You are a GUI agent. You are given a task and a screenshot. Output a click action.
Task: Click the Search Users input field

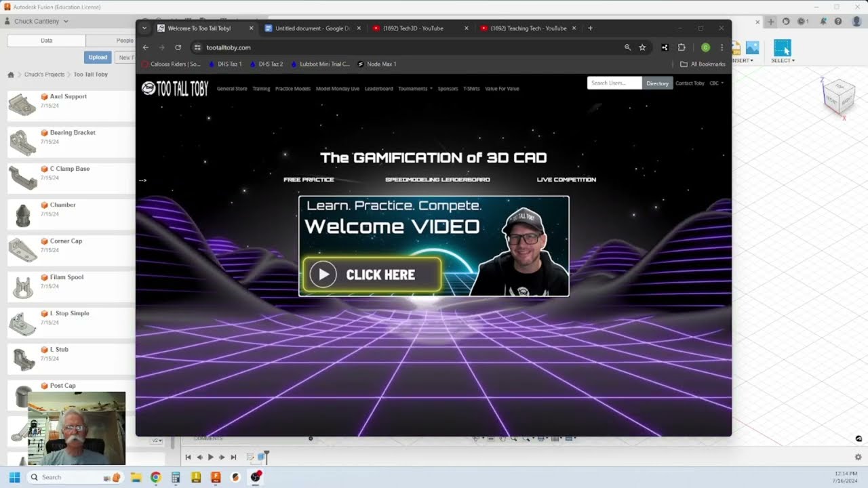pos(614,83)
